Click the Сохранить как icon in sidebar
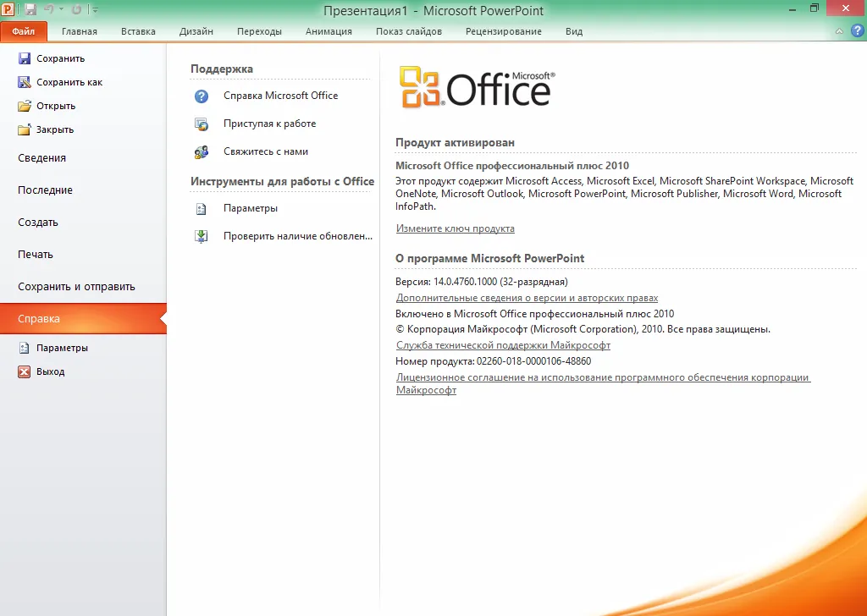Image resolution: width=867 pixels, height=616 pixels. click(25, 82)
